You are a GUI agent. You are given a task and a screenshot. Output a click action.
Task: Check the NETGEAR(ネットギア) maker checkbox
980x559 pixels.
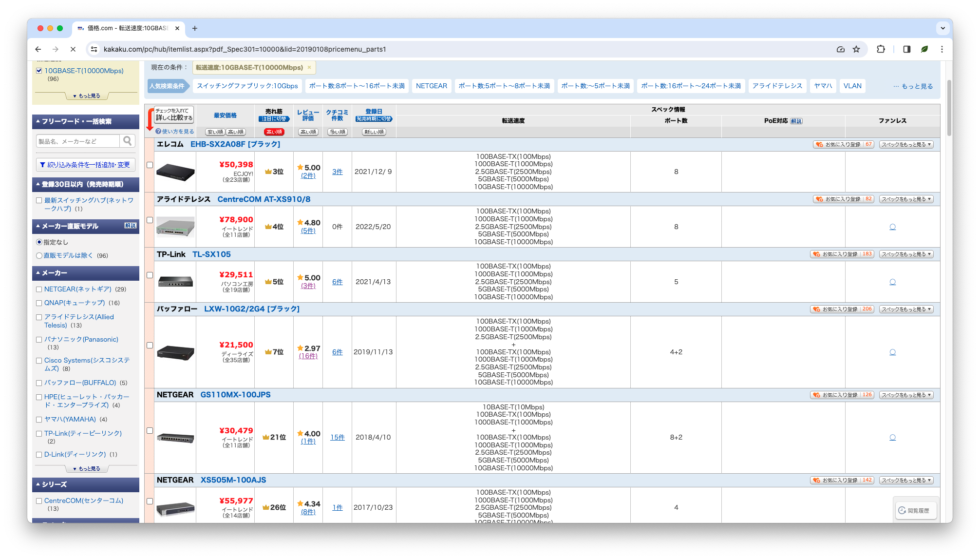click(x=39, y=289)
